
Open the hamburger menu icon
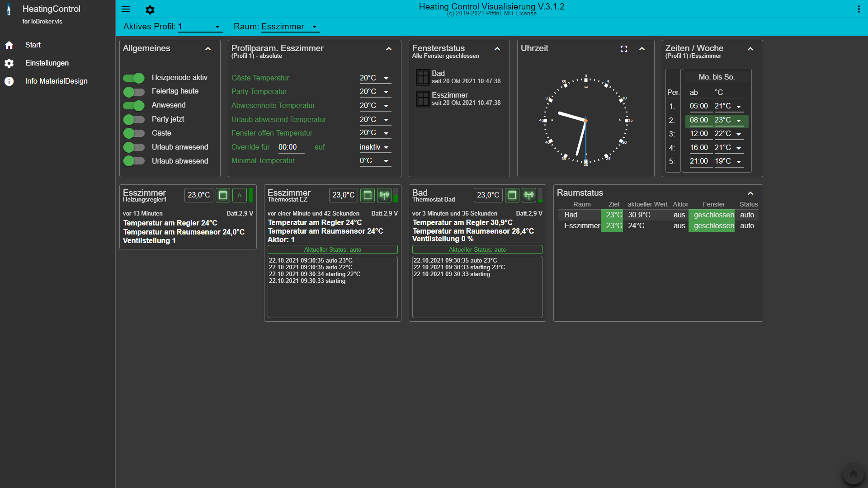tap(126, 9)
